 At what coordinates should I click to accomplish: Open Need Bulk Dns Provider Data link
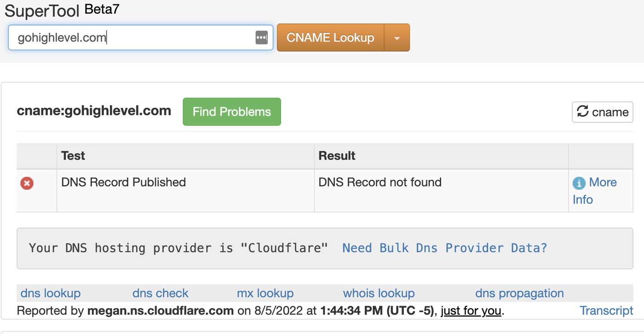coord(444,248)
